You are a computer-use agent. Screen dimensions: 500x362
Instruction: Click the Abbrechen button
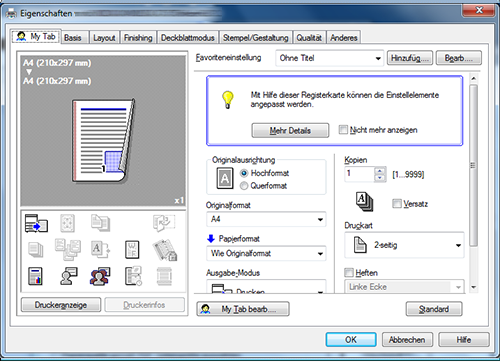click(x=407, y=340)
